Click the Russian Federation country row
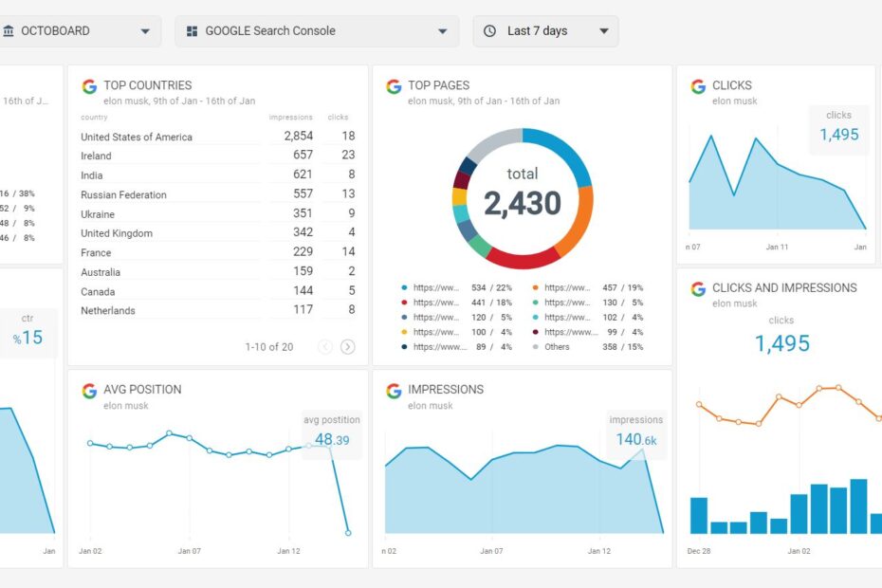882x588 pixels. (x=218, y=194)
